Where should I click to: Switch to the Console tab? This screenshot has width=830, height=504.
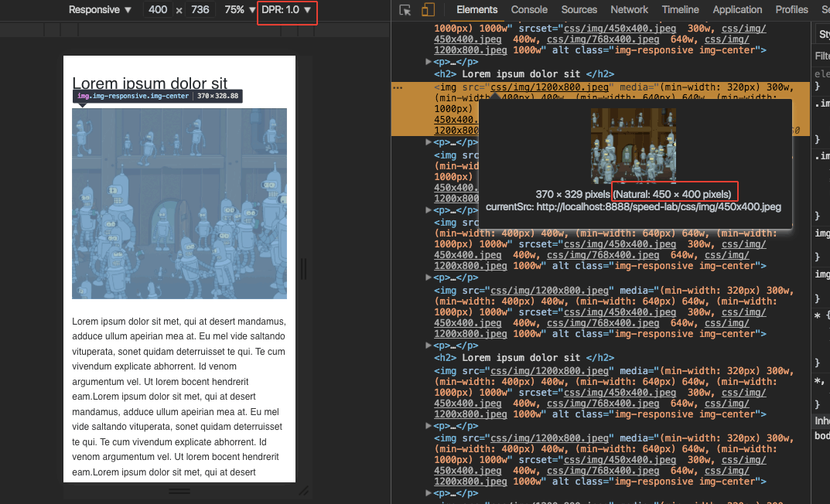coord(529,10)
